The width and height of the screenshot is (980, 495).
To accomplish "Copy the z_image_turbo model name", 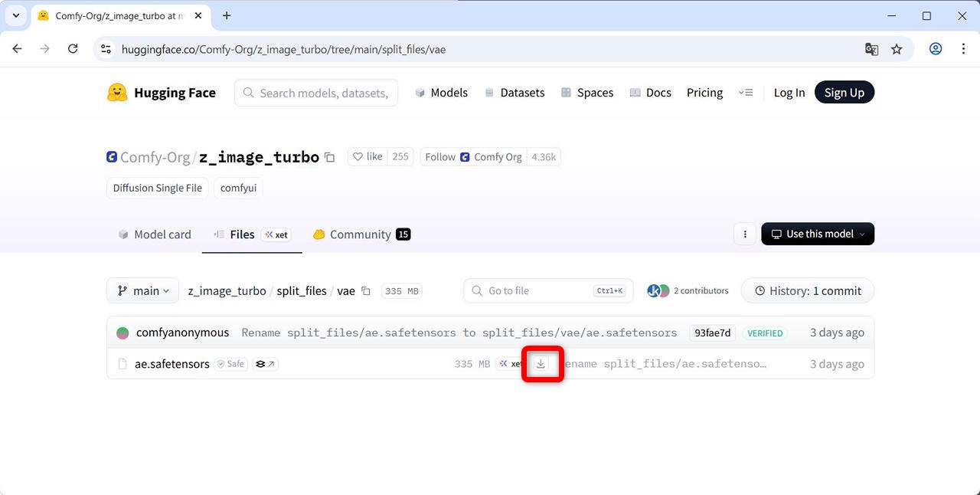I will [x=330, y=157].
